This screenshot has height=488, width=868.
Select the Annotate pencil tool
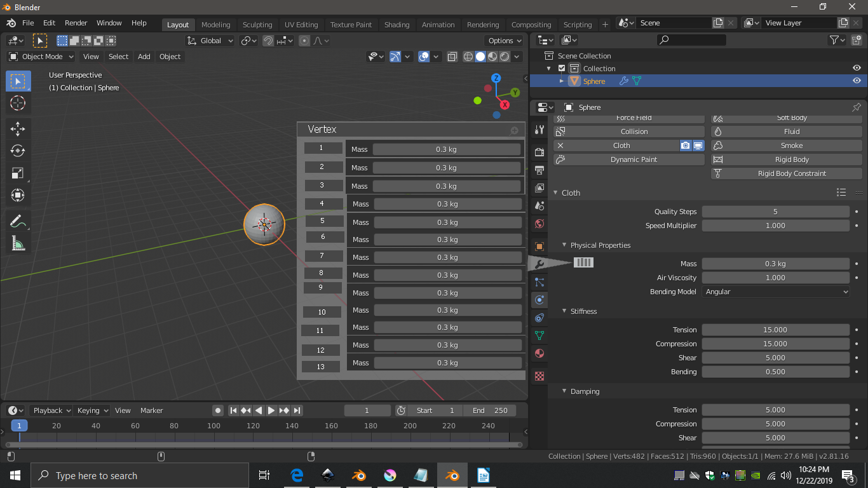[x=18, y=221]
